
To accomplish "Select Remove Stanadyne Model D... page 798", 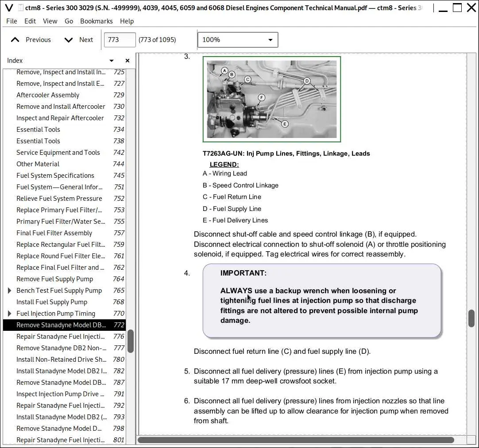I will coord(64,429).
